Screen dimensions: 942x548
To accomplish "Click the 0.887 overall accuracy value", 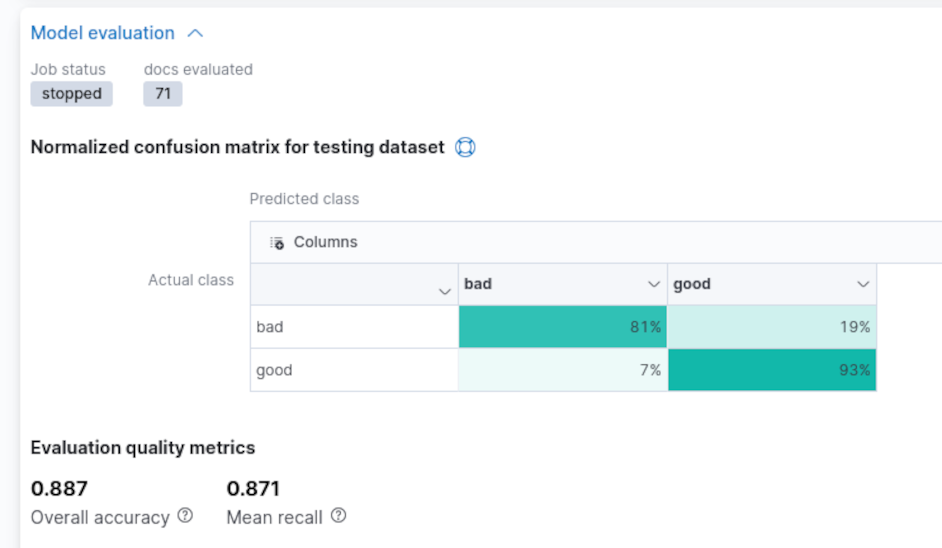I will tap(60, 489).
